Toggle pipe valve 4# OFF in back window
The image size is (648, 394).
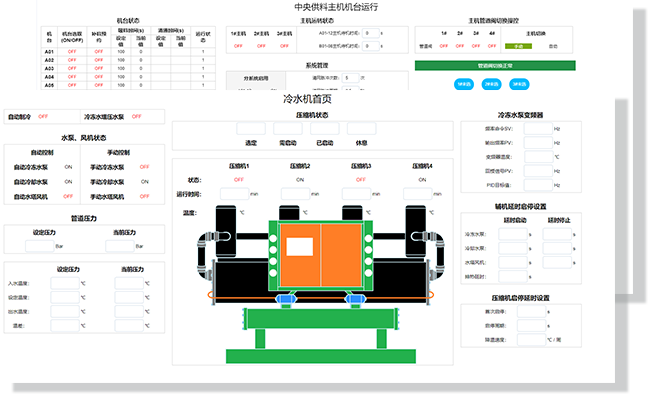(492, 46)
